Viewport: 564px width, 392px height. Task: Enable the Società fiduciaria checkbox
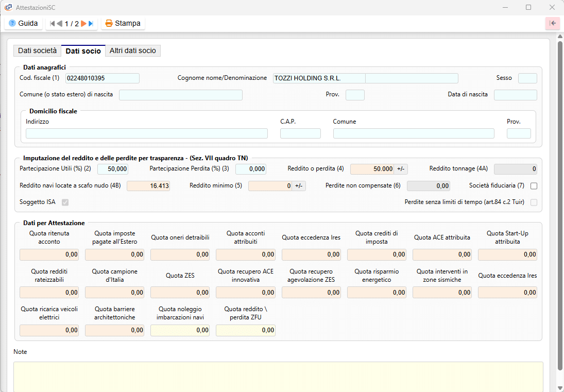coord(534,186)
